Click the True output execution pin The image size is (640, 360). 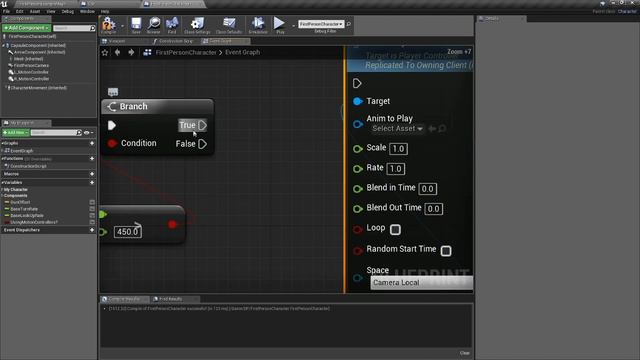pos(202,125)
